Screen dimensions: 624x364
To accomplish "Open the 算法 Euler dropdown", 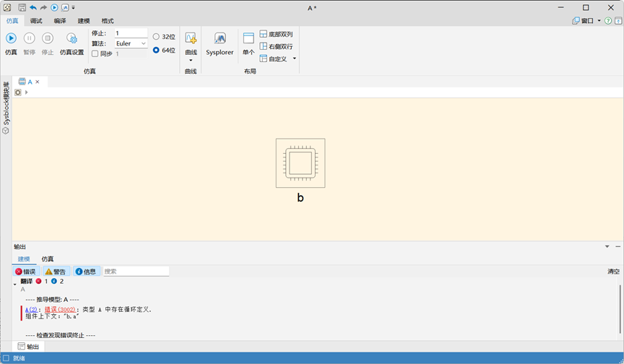I will pyautogui.click(x=131, y=43).
